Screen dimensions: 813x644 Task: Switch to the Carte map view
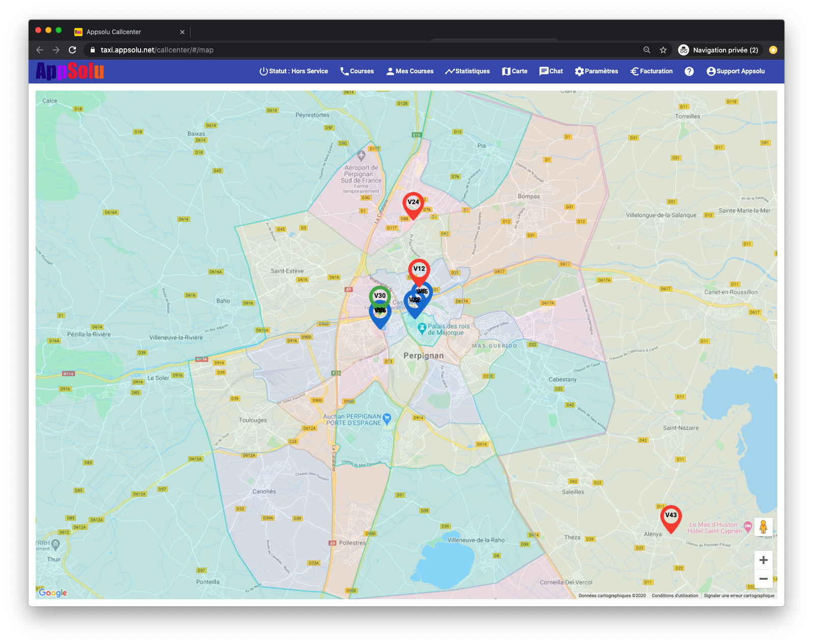[x=514, y=71]
